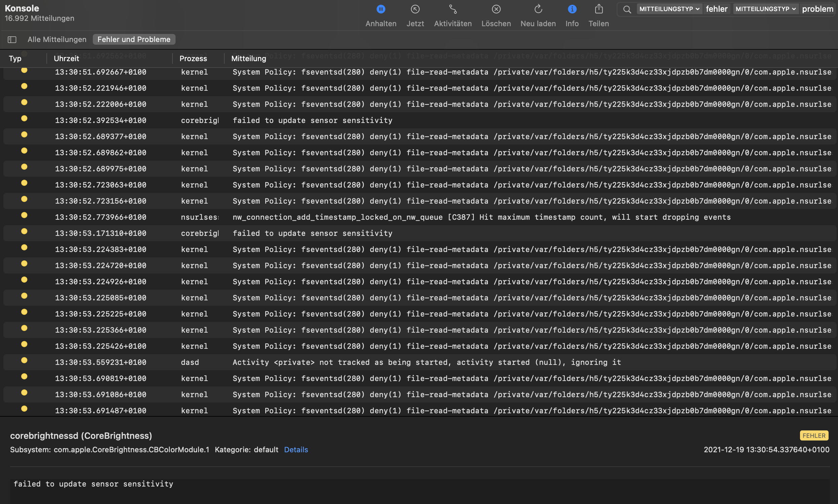Sort by the Prozess column header

pos(193,58)
